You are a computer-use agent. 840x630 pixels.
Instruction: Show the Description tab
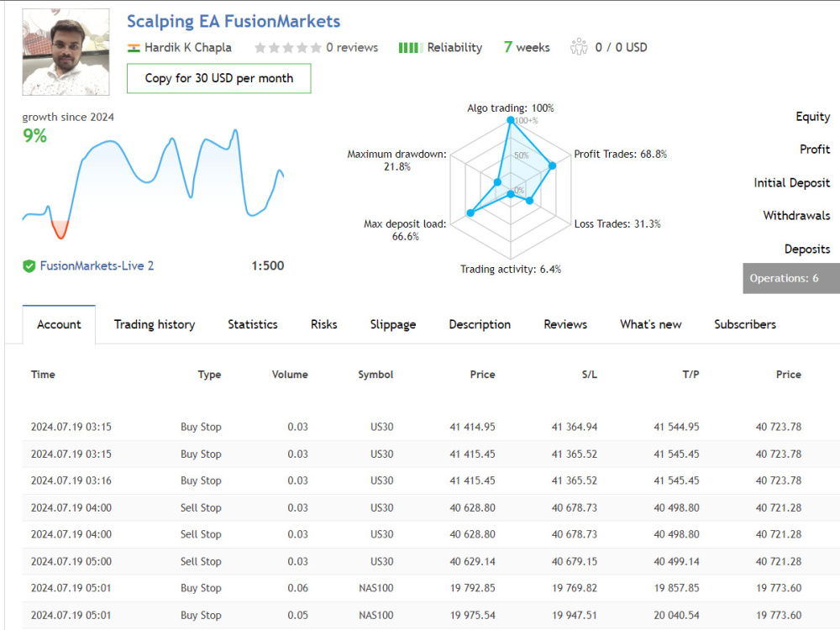[480, 324]
